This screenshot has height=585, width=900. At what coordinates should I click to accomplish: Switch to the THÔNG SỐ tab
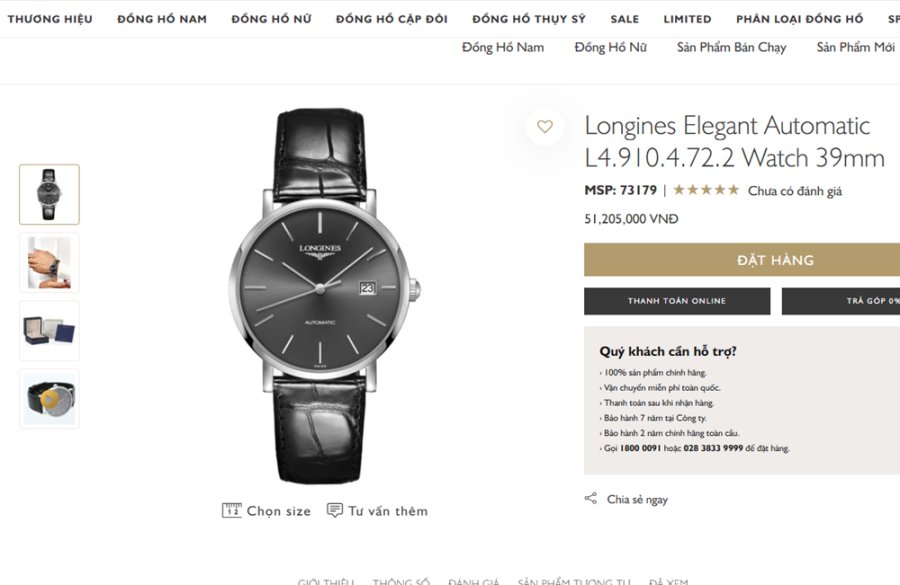tap(401, 581)
